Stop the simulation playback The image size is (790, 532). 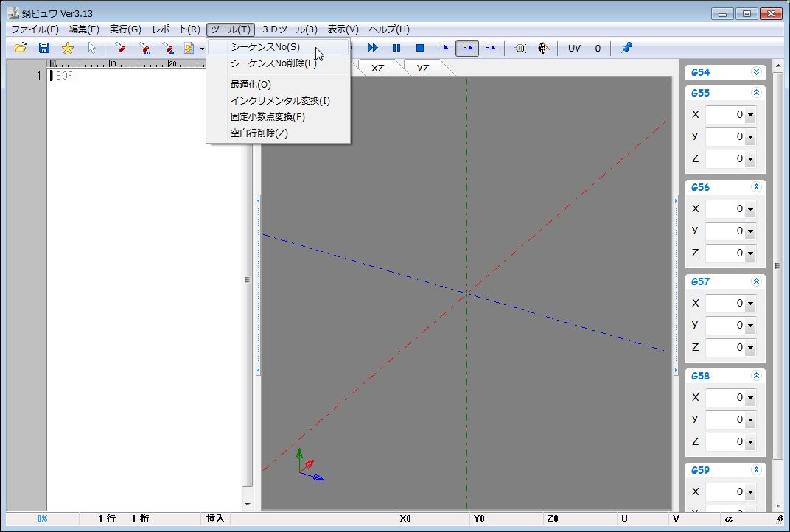[420, 48]
